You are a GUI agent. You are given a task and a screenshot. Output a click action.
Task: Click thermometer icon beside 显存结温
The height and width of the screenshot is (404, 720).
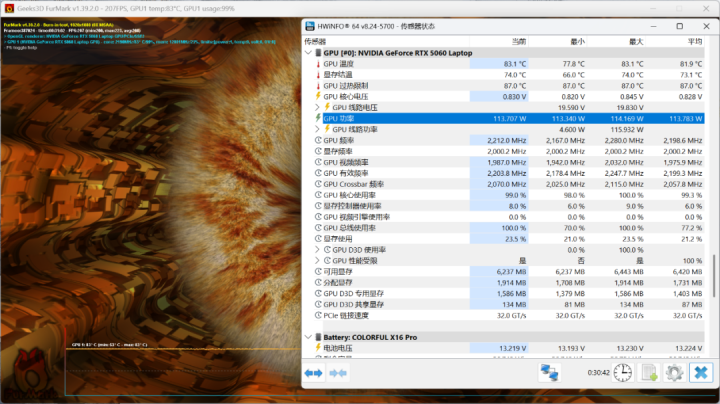point(318,75)
